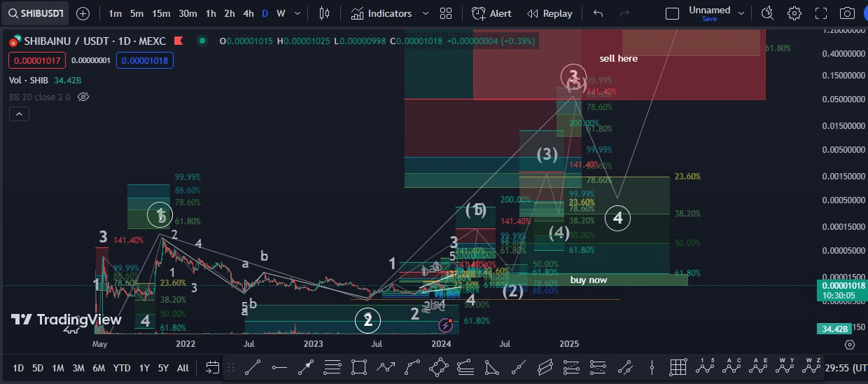The image size is (868, 384).
Task: Click the compare or add symbol plus icon
Action: coord(83,13)
